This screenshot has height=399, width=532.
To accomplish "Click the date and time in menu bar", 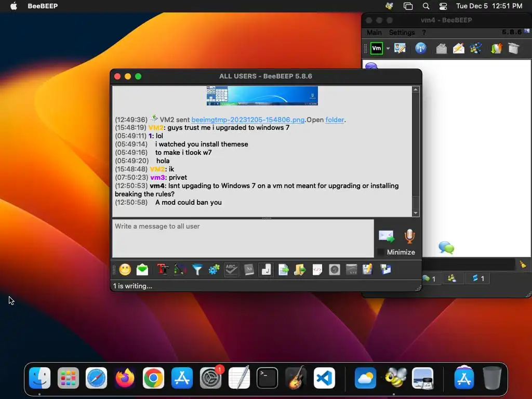I will coord(489,6).
